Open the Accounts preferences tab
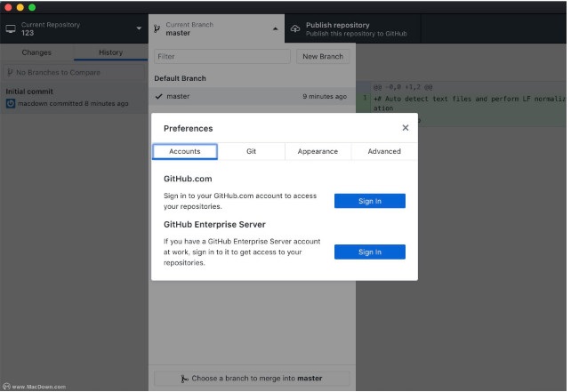The height and width of the screenshot is (392, 571). click(185, 151)
